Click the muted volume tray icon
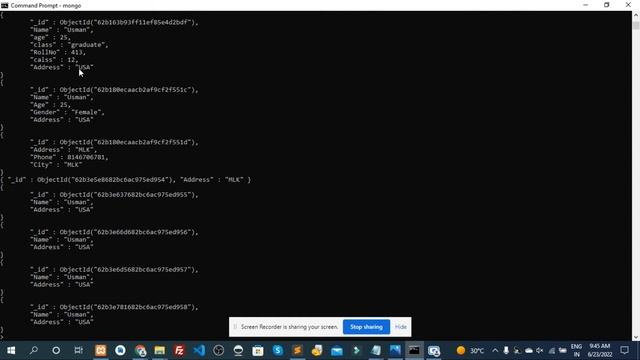 [540, 350]
